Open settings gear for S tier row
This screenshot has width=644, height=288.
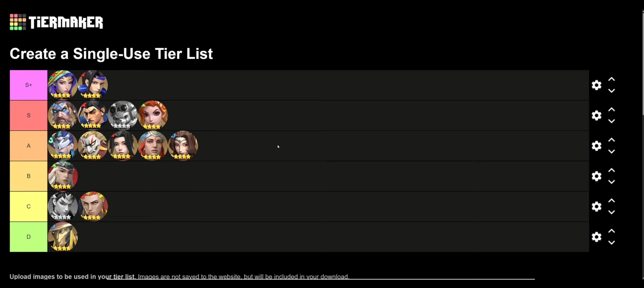(597, 115)
